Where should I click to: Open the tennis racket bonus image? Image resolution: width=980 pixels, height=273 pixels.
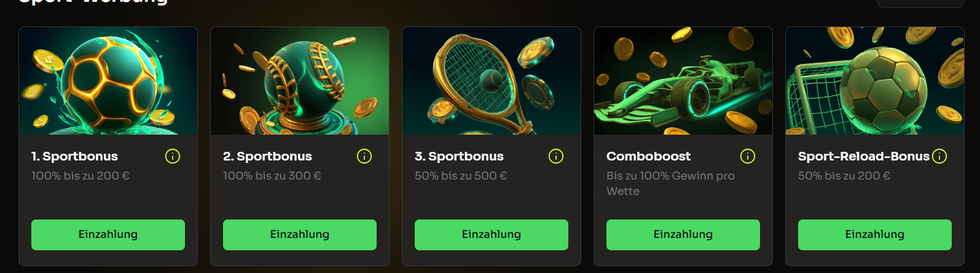click(x=492, y=81)
